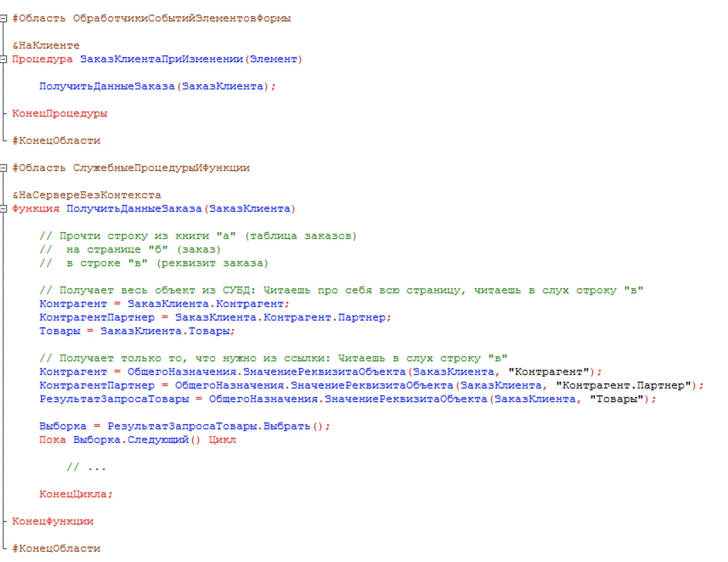
Task: Click the comment starting with "Прочти строку"
Action: tap(198, 236)
